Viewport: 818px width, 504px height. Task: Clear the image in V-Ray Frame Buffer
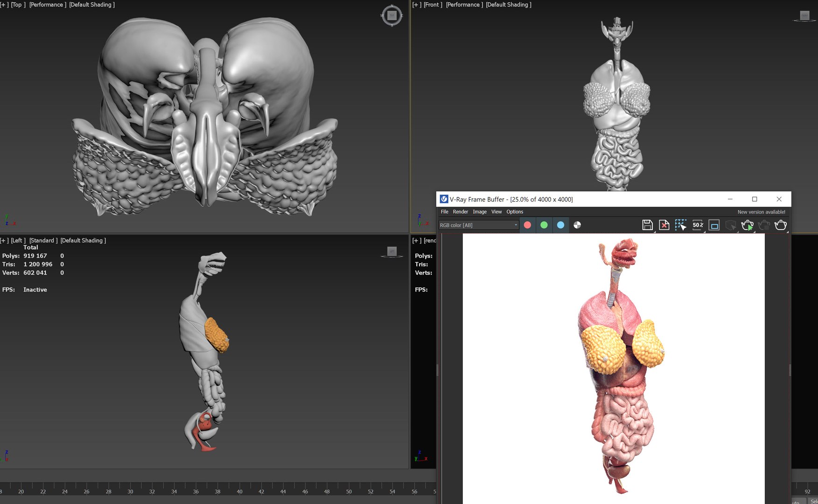tap(664, 225)
